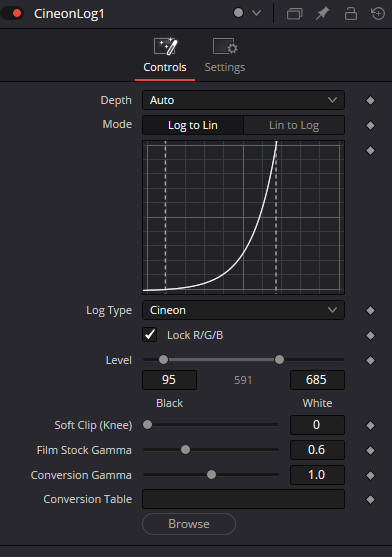The height and width of the screenshot is (557, 392).
Task: Click the Film Stock Gamma slider handle
Action: pos(185,450)
